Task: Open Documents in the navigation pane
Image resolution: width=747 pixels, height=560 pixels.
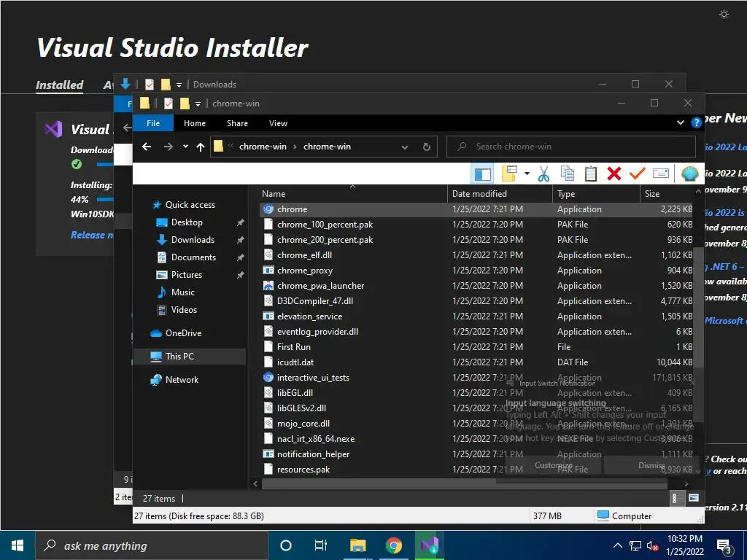Action: [x=193, y=257]
